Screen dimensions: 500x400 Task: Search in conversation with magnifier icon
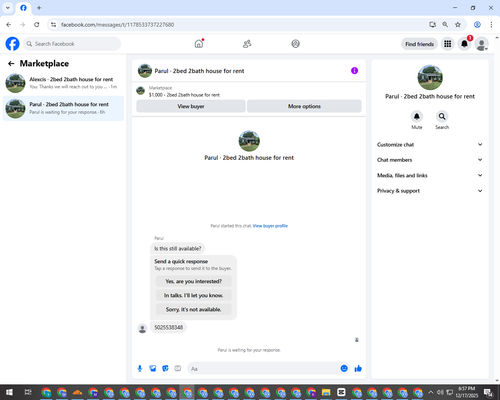click(x=442, y=116)
